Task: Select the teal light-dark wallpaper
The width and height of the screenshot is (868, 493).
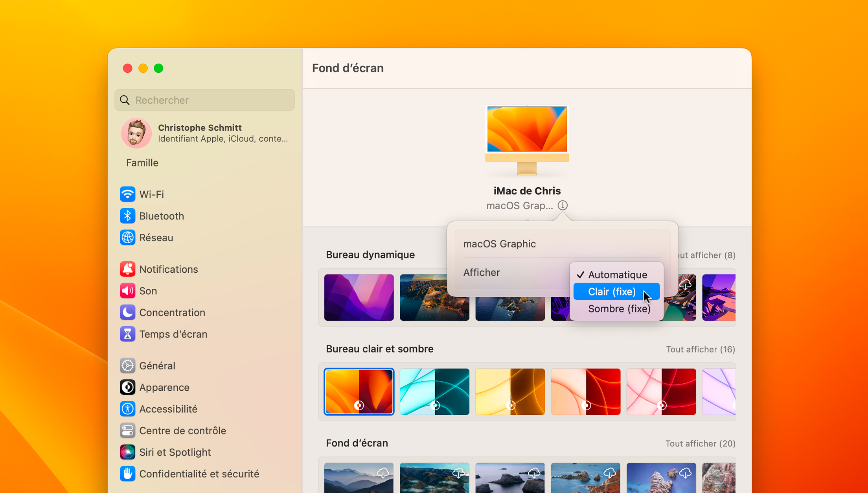Action: (x=434, y=391)
